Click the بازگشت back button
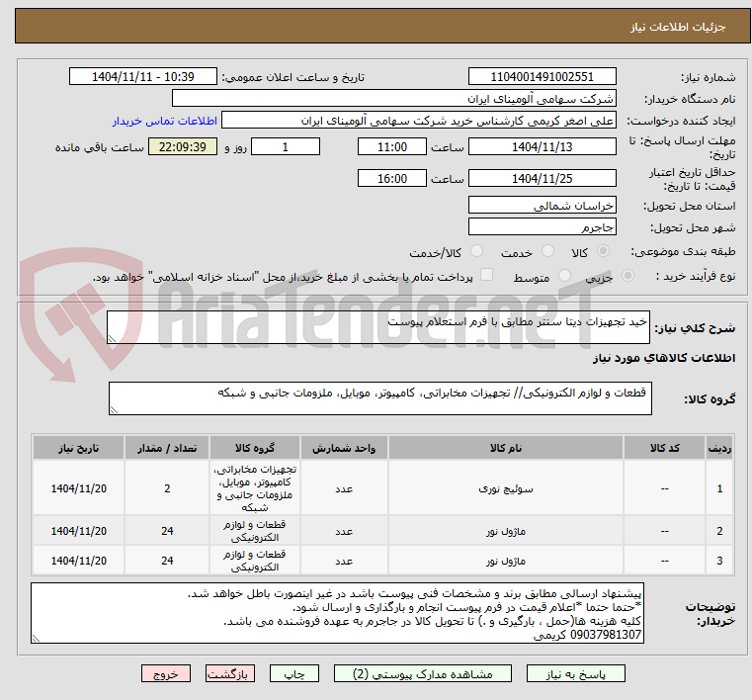Viewport: 752px width, 700px height. 229,673
